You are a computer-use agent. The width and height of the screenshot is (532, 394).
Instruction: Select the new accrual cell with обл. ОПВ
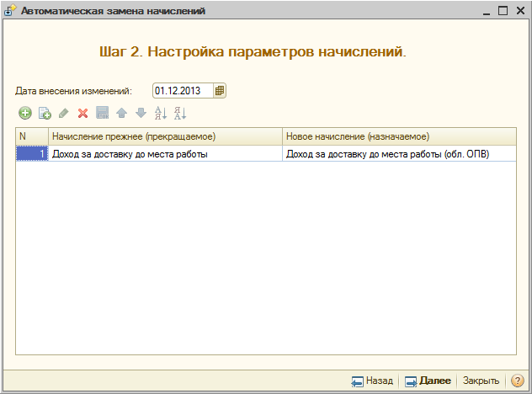399,154
